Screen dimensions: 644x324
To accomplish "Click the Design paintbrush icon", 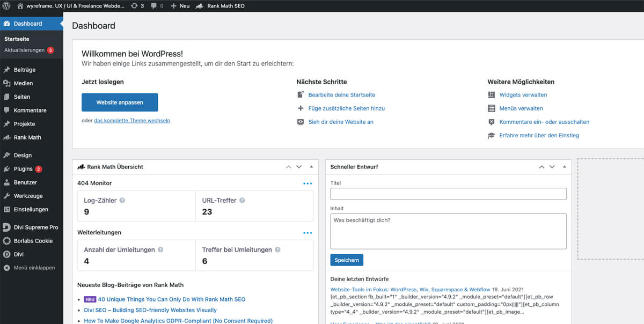I will [6, 155].
